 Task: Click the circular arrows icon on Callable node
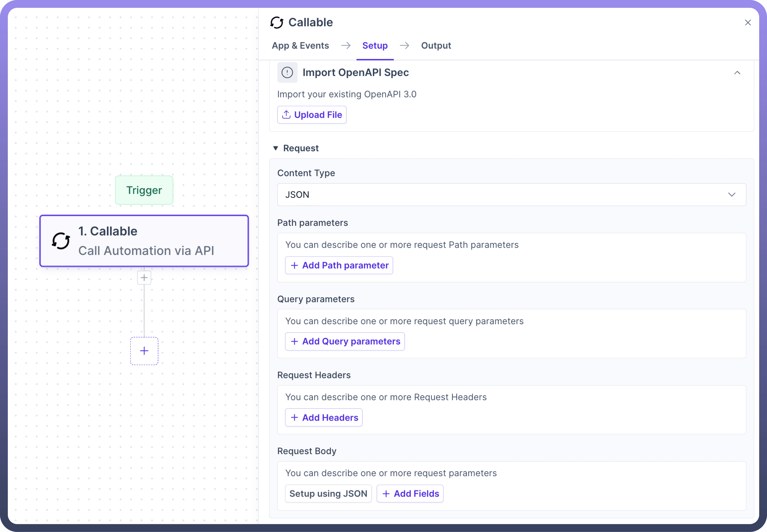point(61,241)
